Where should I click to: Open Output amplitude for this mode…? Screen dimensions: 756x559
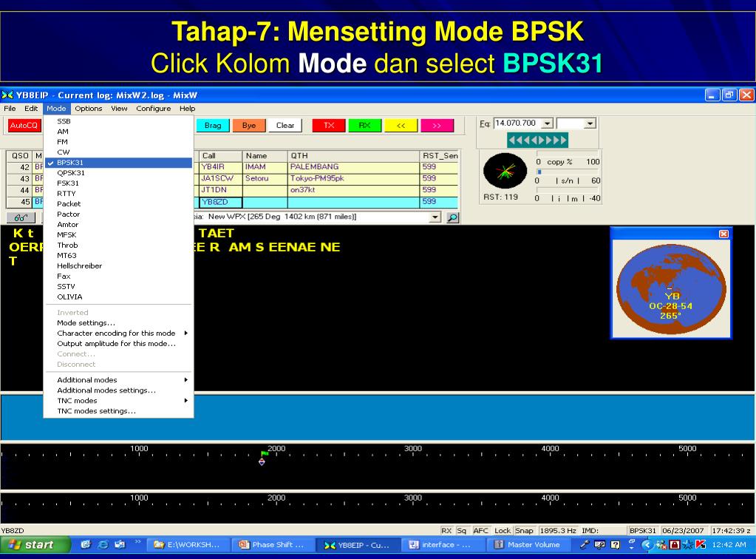point(118,343)
